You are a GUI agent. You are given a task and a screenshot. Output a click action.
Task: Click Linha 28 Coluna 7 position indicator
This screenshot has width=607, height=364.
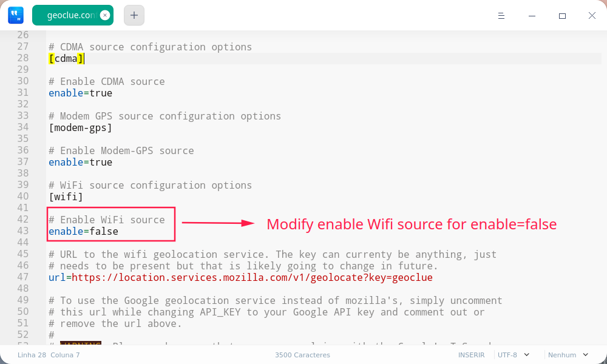pos(48,354)
